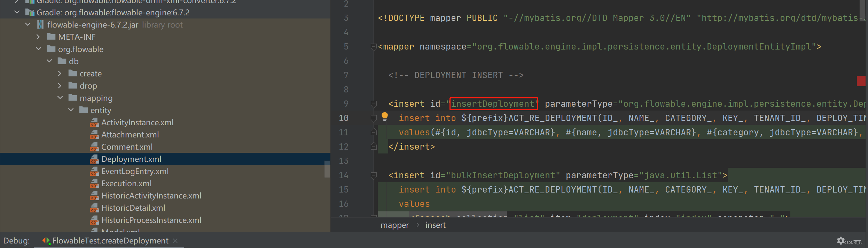Click the flowable-engine-6.7.2.jar library icon
868x248 pixels.
pos(40,25)
